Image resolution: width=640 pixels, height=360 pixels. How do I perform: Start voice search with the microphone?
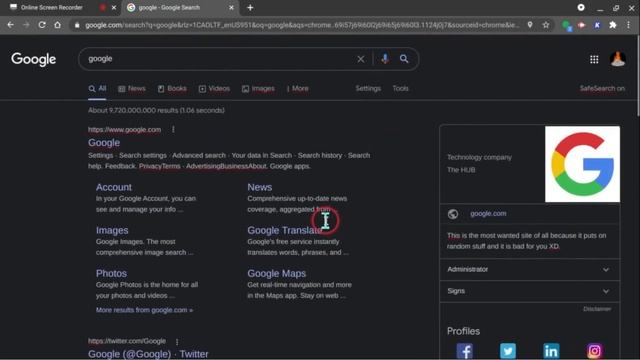(x=385, y=59)
